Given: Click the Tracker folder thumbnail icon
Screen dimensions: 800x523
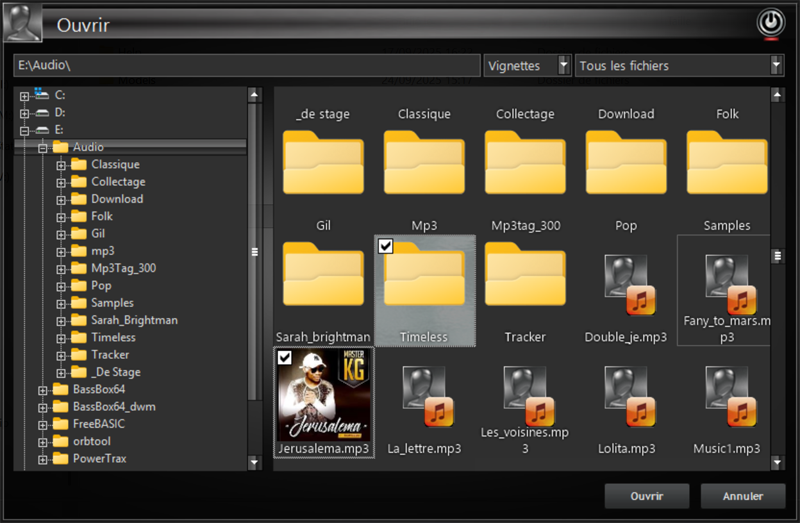Looking at the screenshot, I should tap(525, 275).
